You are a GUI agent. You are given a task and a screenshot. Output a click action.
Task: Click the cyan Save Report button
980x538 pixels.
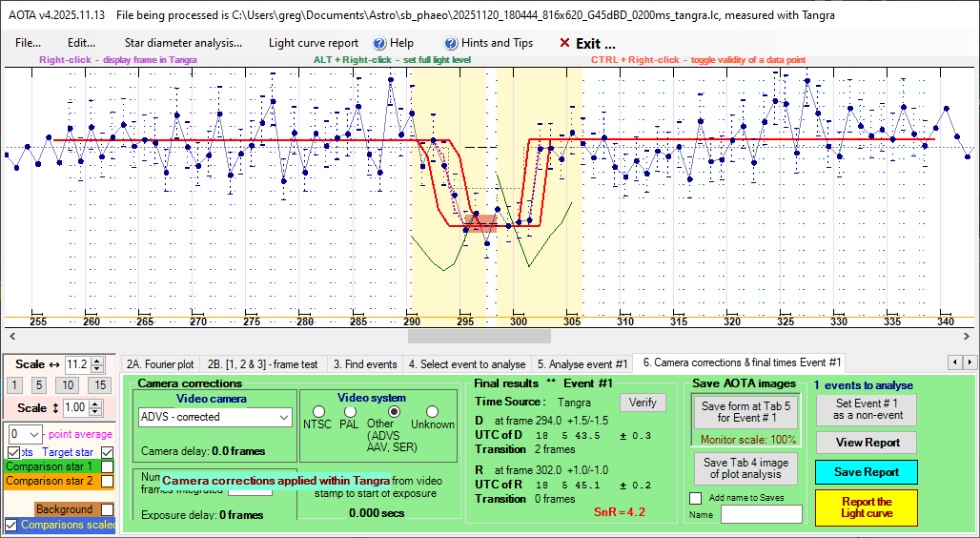pos(866,472)
